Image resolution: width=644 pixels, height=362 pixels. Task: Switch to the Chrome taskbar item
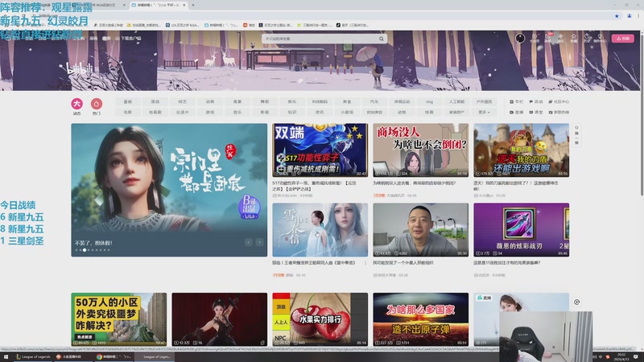point(114,357)
